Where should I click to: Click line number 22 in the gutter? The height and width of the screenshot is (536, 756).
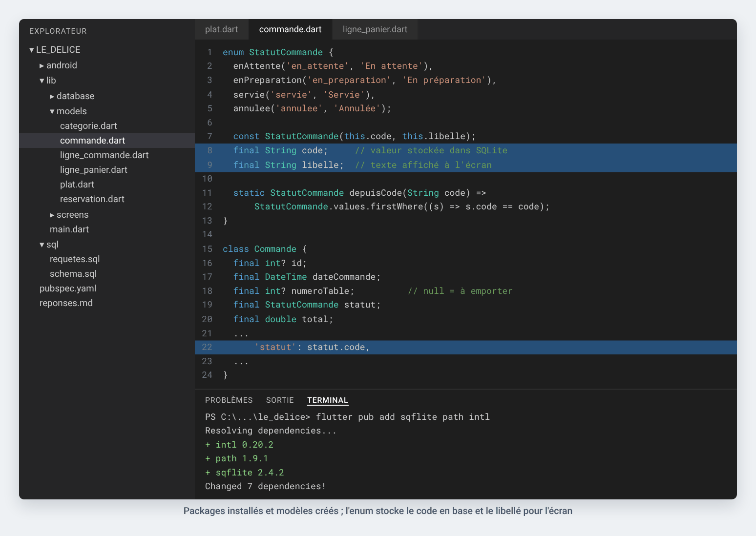coord(207,347)
